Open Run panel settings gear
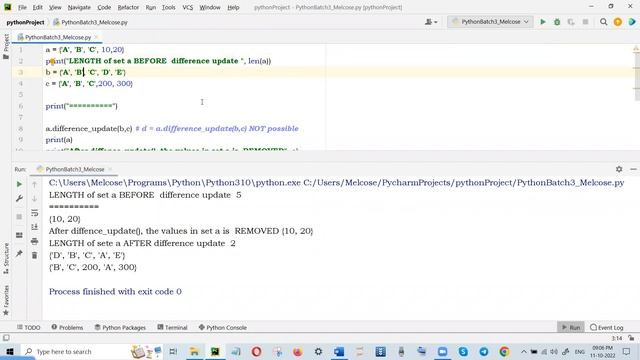This screenshot has height=360, width=640. point(619,169)
